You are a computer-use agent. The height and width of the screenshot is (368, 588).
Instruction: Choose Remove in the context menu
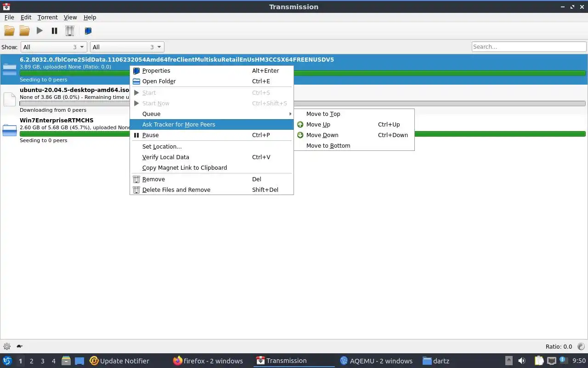(212, 179)
